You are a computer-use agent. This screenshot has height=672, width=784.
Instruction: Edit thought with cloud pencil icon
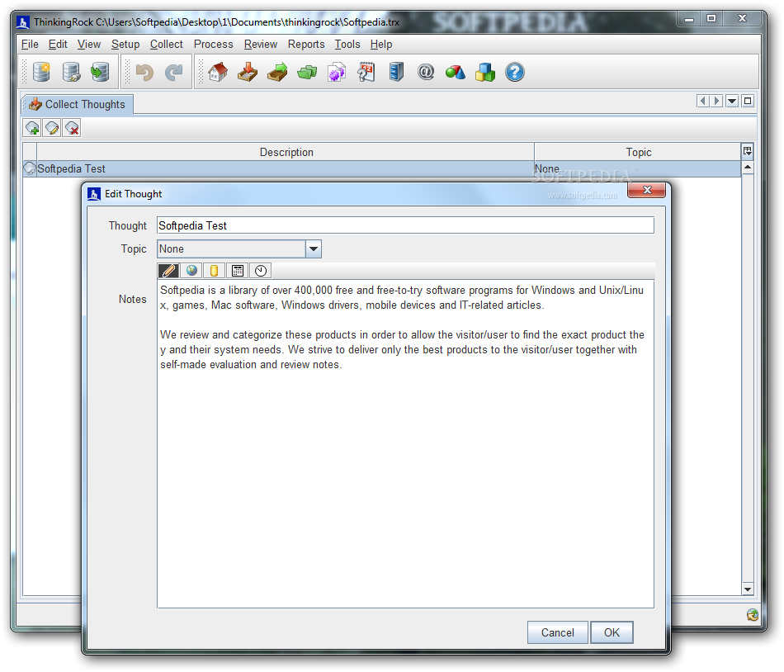coord(52,129)
